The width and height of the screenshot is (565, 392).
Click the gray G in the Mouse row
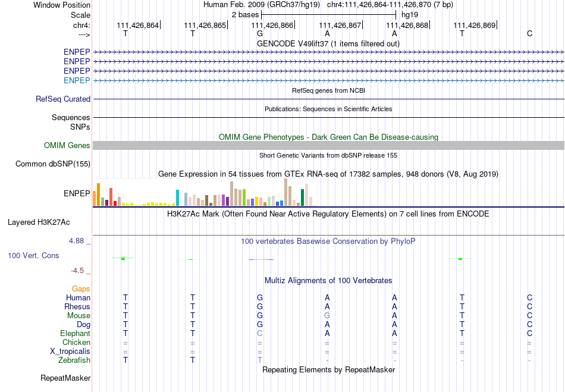tap(327, 316)
